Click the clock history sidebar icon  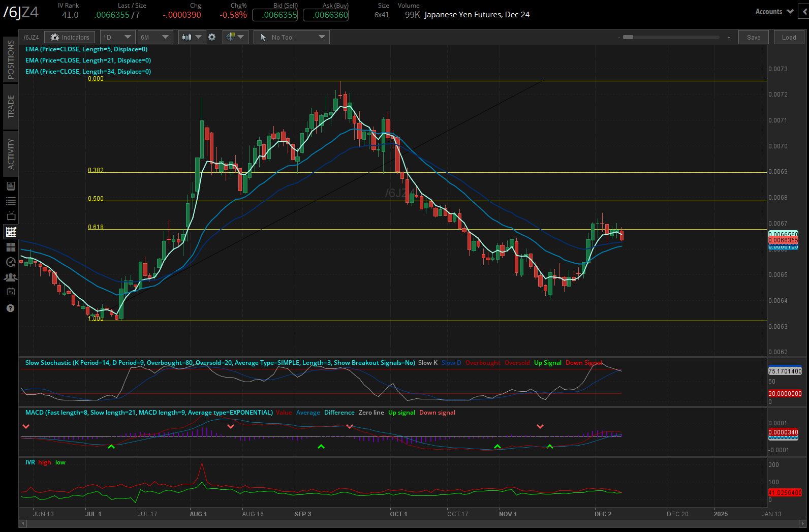tap(11, 262)
